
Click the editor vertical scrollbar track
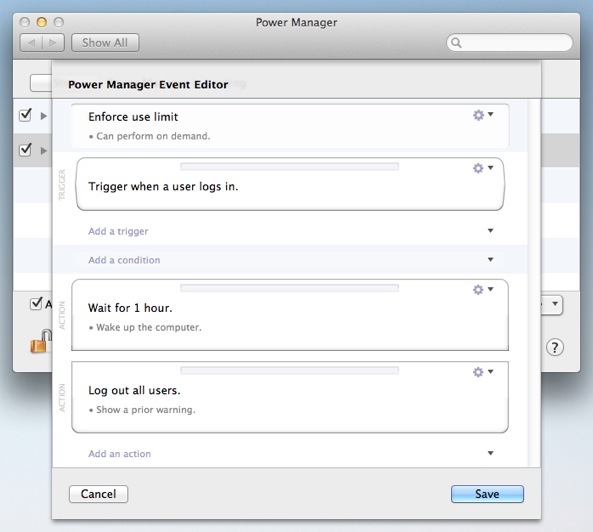[534, 284]
